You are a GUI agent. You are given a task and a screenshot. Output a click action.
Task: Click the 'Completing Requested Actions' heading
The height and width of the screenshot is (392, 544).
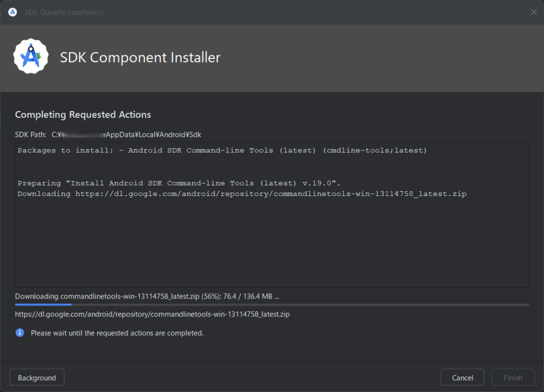click(x=83, y=115)
